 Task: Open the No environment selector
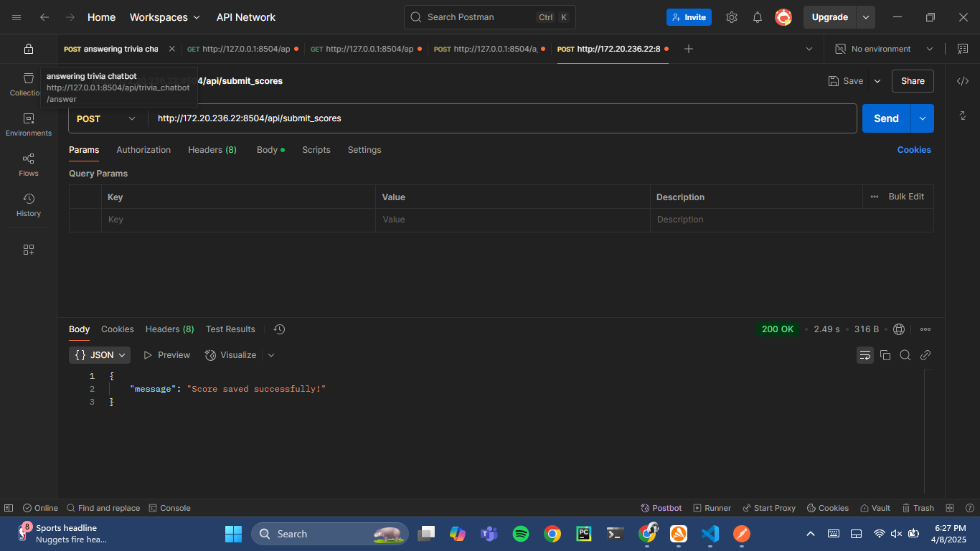[x=884, y=49]
